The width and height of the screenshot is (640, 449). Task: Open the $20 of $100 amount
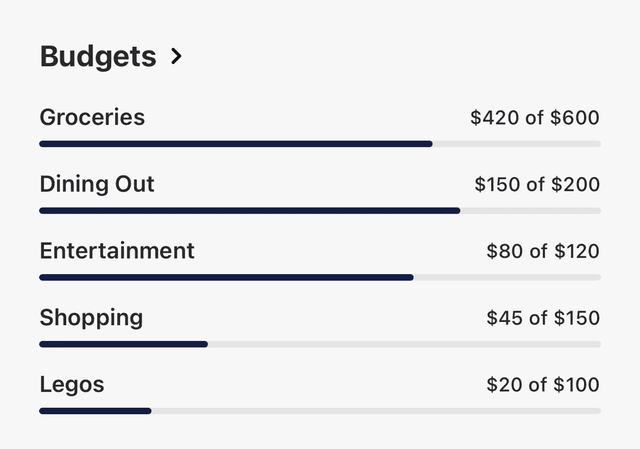click(543, 385)
